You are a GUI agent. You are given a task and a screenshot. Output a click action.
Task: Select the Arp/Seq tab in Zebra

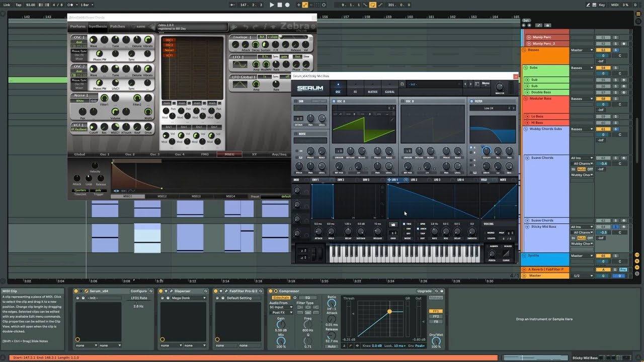click(x=279, y=154)
